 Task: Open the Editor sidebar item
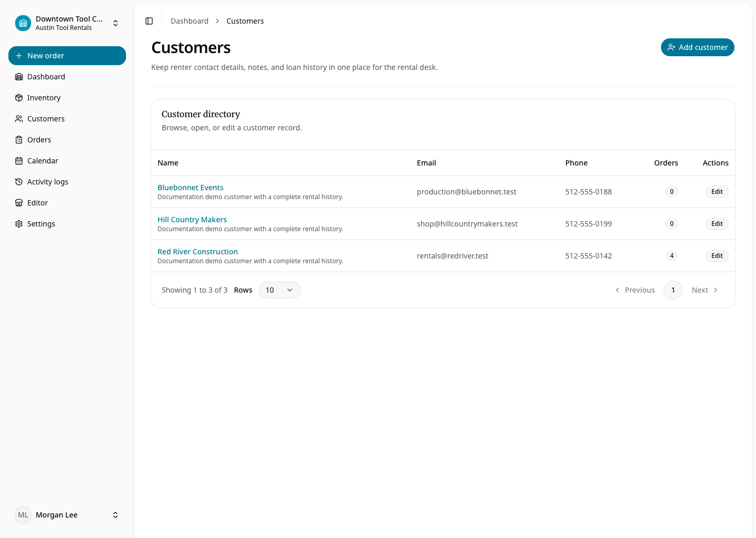(x=67, y=203)
